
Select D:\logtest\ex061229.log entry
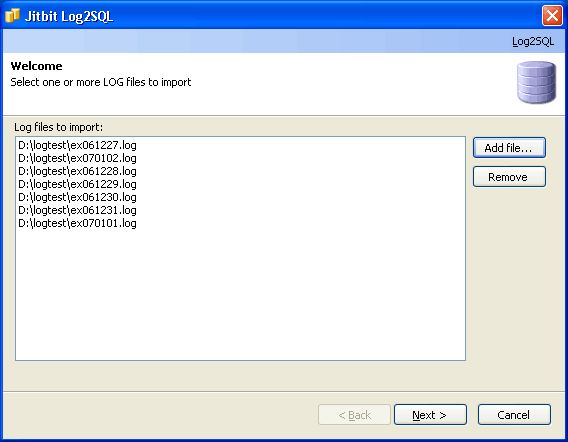pyautogui.click(x=78, y=184)
